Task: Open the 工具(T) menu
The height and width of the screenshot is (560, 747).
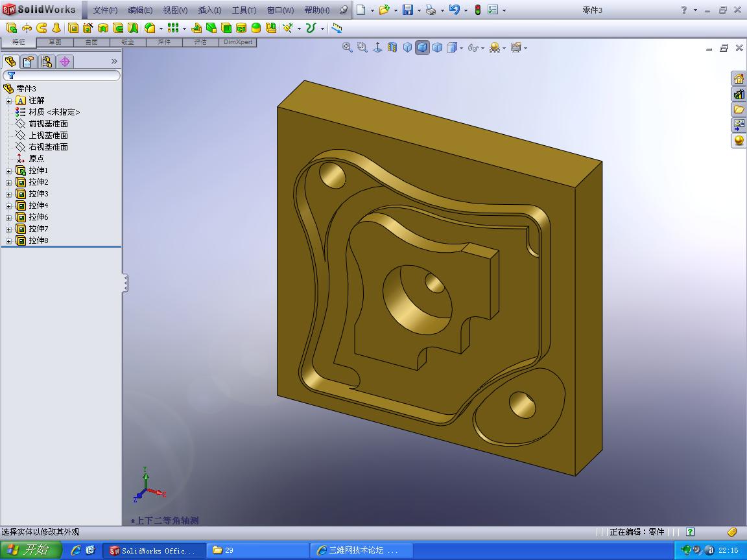Action: point(244,10)
